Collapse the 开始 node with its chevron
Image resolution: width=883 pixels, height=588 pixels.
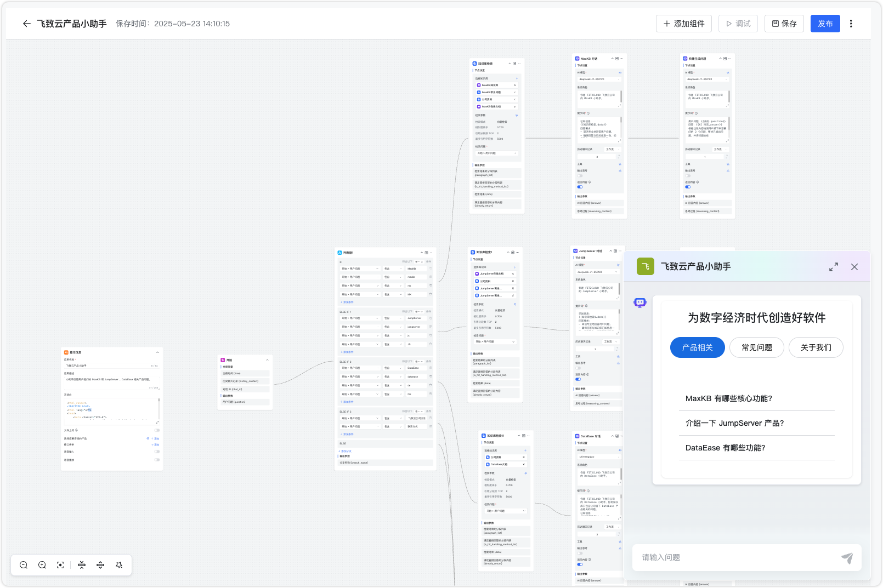tap(267, 360)
